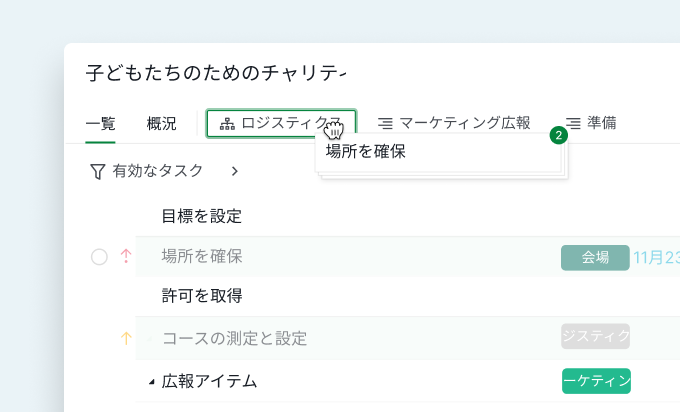Switch to the 一覧 tab
Viewport: 680px width, 412px height.
pyautogui.click(x=100, y=124)
